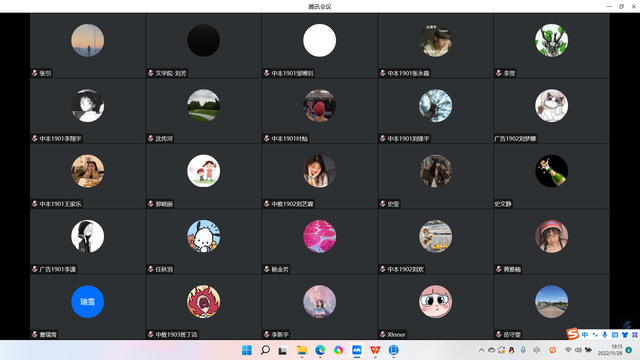Click the QQ penguin tray icon
The width and height of the screenshot is (640, 360).
511,350
